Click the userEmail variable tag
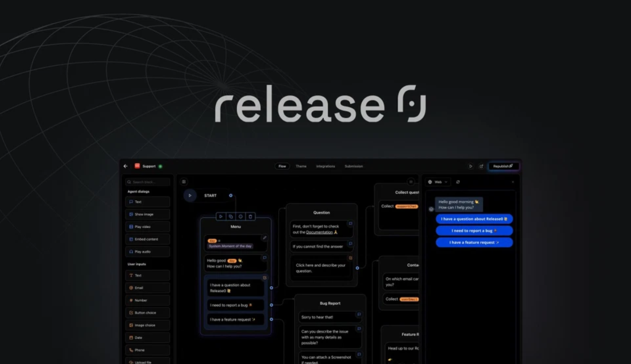The image size is (631, 364). tap(409, 299)
